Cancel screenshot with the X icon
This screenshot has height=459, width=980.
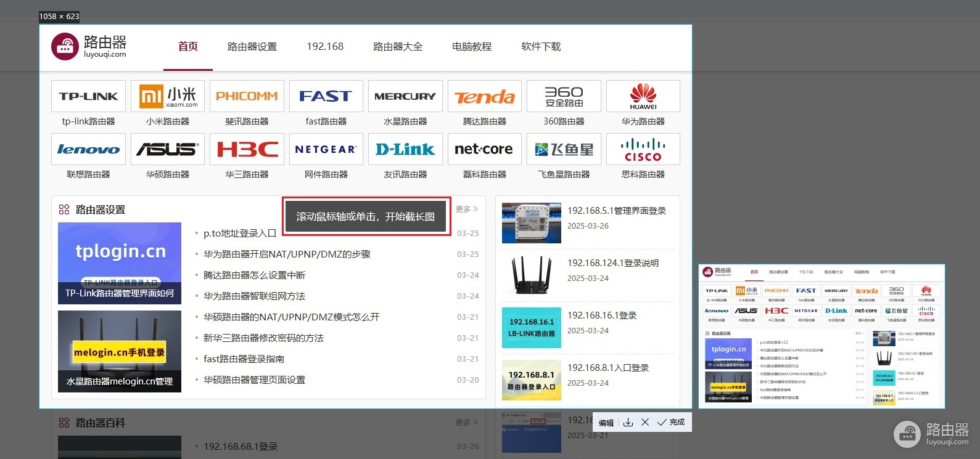pyautogui.click(x=644, y=422)
